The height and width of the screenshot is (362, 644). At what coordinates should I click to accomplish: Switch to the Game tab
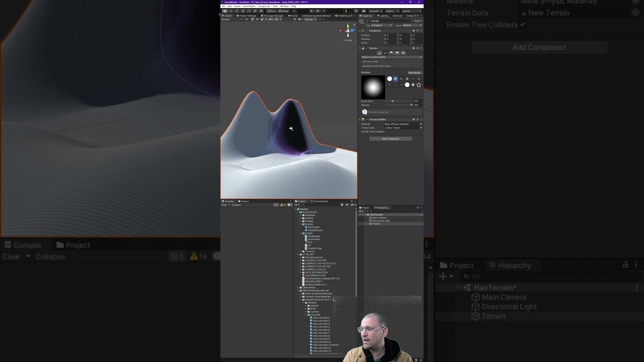point(293,16)
